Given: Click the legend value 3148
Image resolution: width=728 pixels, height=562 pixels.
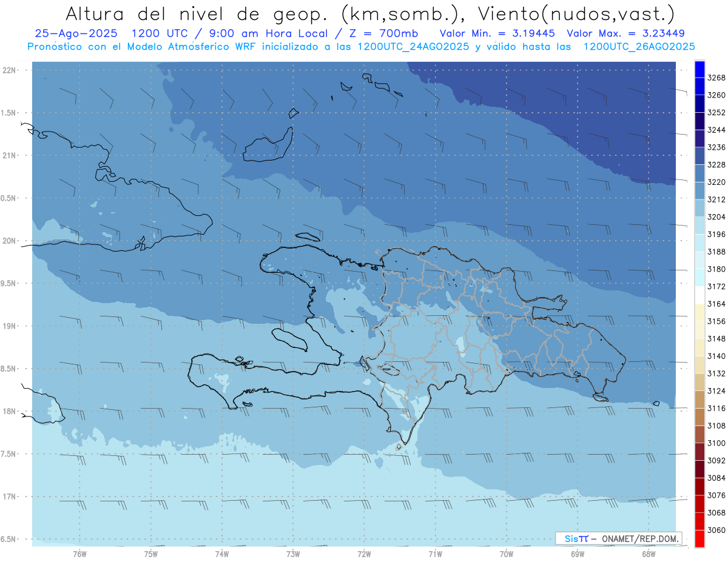Looking at the screenshot, I should (x=716, y=338).
